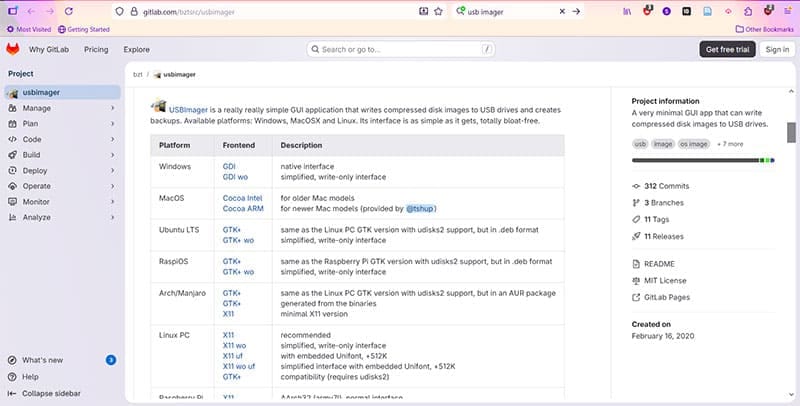Click the Releases rocket icon

coord(637,236)
